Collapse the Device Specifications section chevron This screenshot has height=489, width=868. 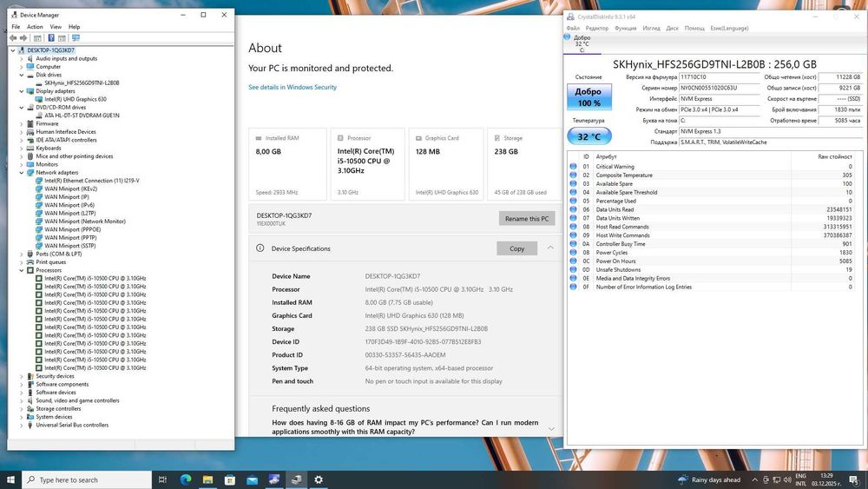click(550, 248)
